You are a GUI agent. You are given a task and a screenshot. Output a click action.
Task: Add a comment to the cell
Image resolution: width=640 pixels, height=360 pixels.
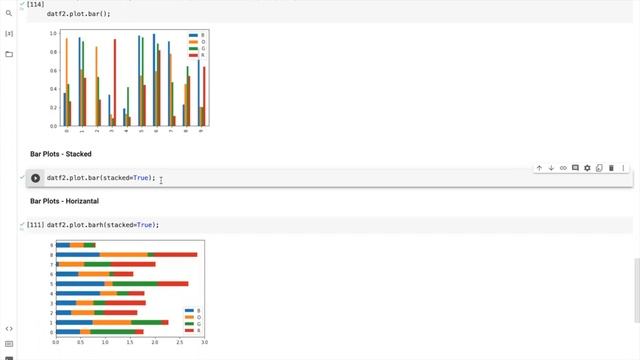(x=575, y=168)
